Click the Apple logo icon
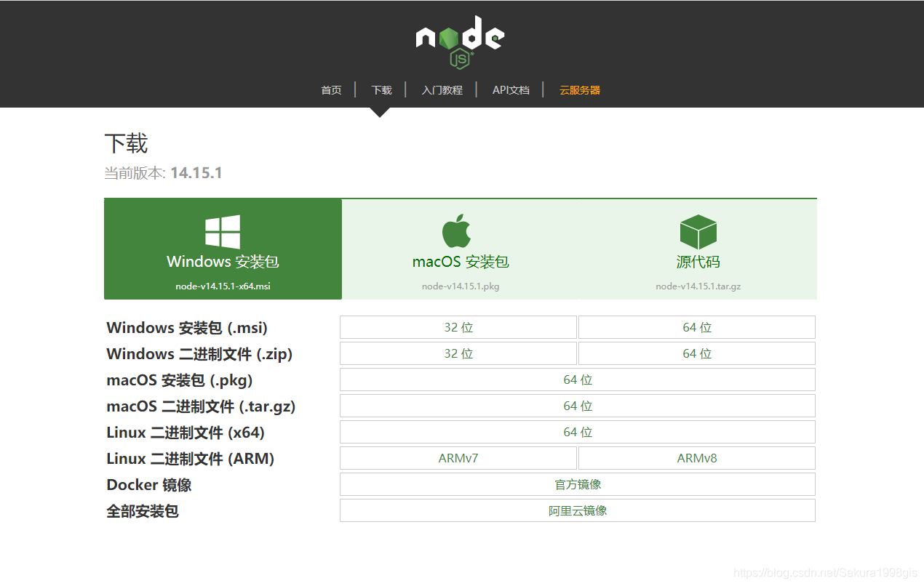The height and width of the screenshot is (586, 924). [x=456, y=231]
